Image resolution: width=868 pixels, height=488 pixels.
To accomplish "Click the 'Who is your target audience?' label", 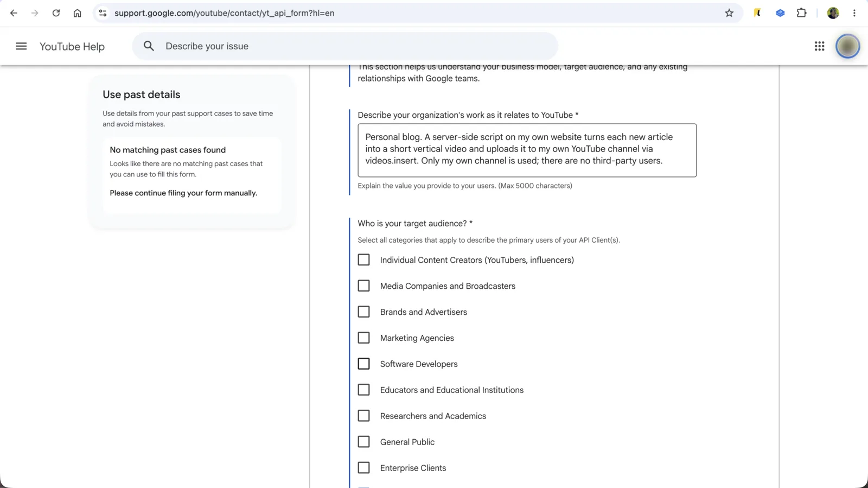I will pyautogui.click(x=415, y=224).
